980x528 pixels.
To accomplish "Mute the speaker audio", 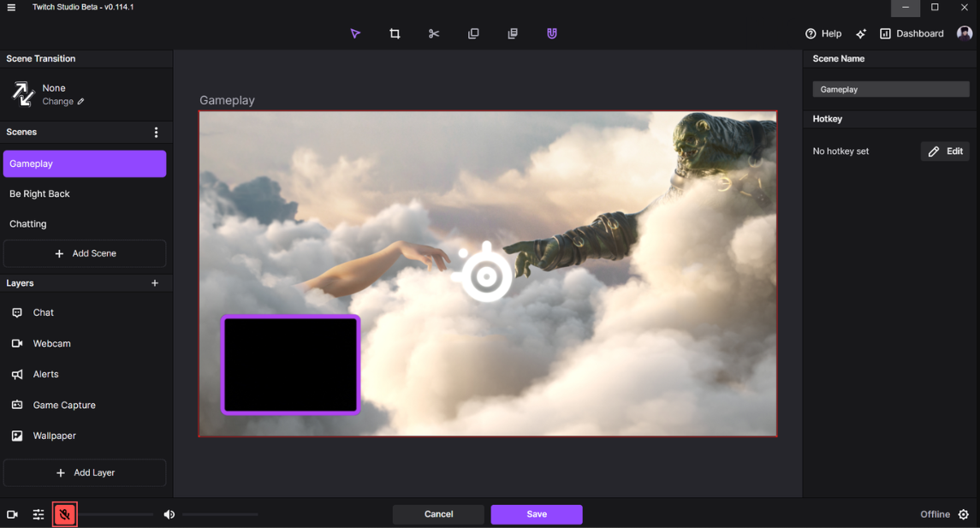I will (x=169, y=514).
